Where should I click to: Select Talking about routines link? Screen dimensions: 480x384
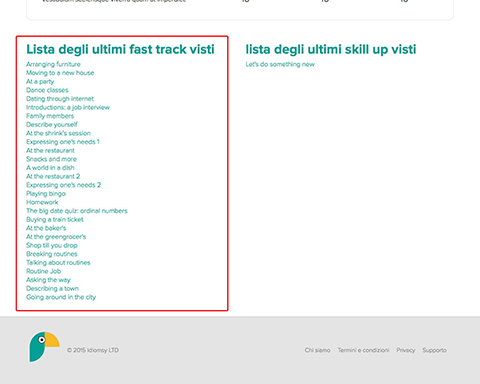pos(58,263)
